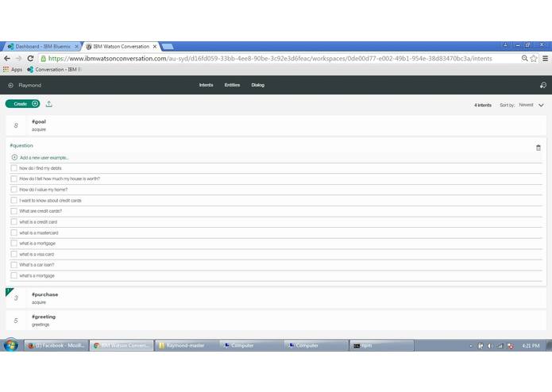
Task: Click the "4 intents" count label
Action: point(483,105)
